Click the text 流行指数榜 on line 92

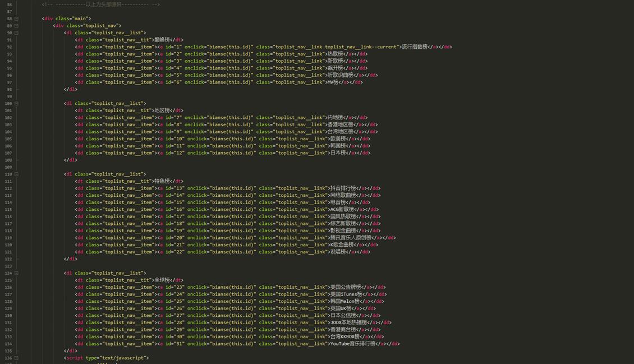[415, 47]
